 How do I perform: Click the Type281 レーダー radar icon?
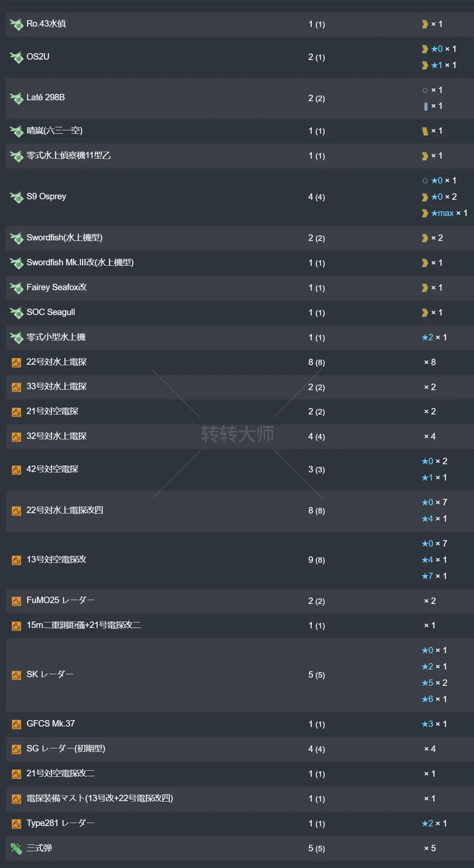15,823
